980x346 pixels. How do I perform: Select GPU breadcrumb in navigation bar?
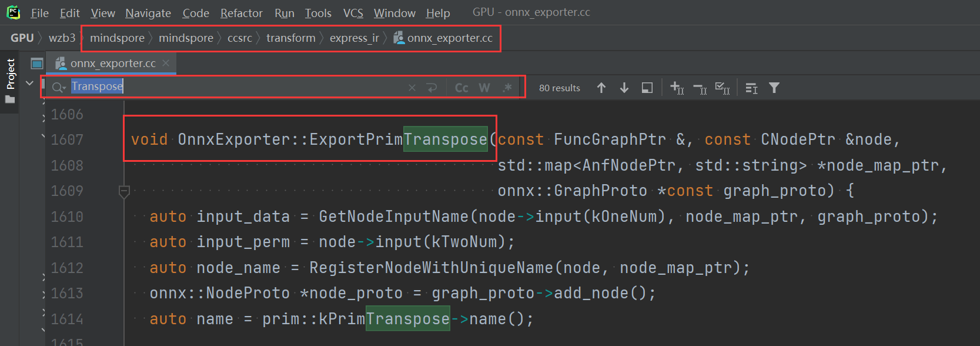(22, 38)
